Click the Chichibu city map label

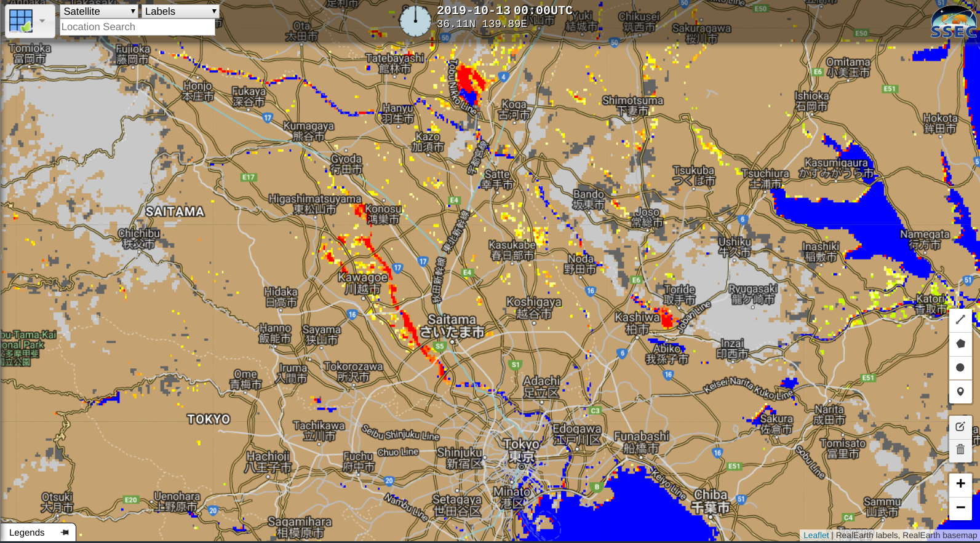click(139, 239)
